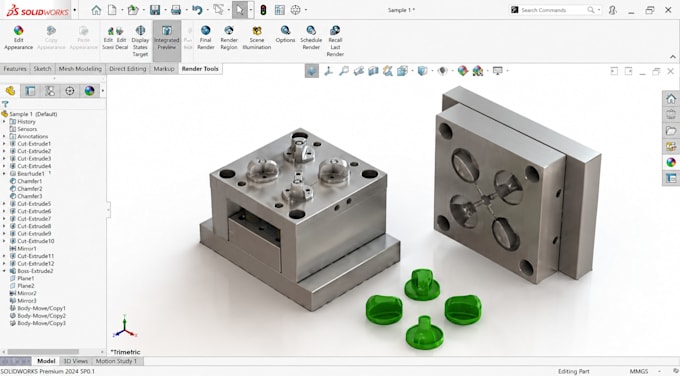Open the Edit Decal tool
680x376 pixels.
point(121,38)
